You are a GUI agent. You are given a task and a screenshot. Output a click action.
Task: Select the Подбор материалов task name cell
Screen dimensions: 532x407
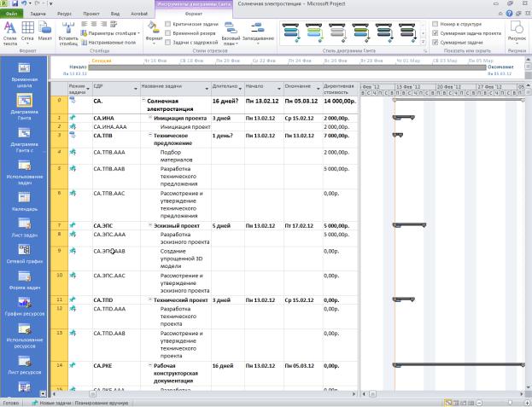[x=176, y=156]
